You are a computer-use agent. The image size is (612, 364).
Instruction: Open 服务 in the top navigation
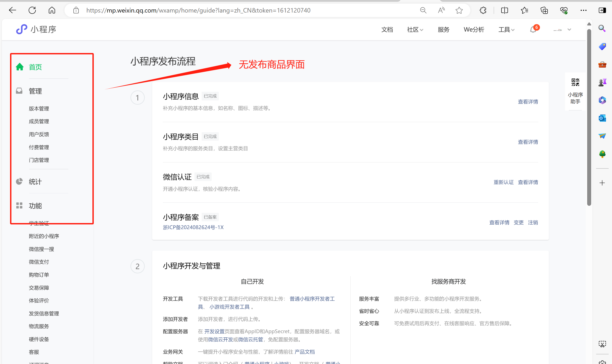(x=444, y=30)
